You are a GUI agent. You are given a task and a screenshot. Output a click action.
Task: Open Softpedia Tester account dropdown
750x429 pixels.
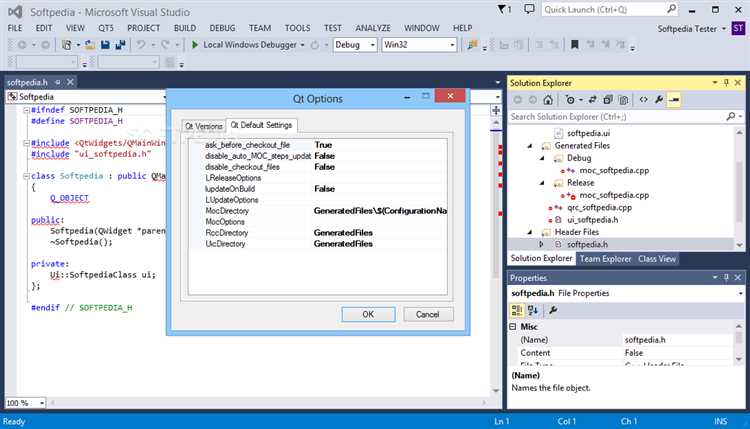click(x=692, y=29)
